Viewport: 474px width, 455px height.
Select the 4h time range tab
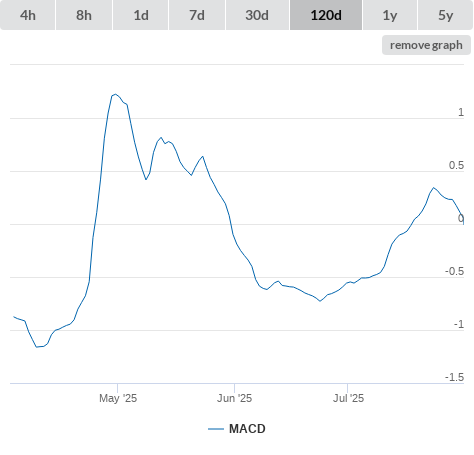tap(28, 15)
